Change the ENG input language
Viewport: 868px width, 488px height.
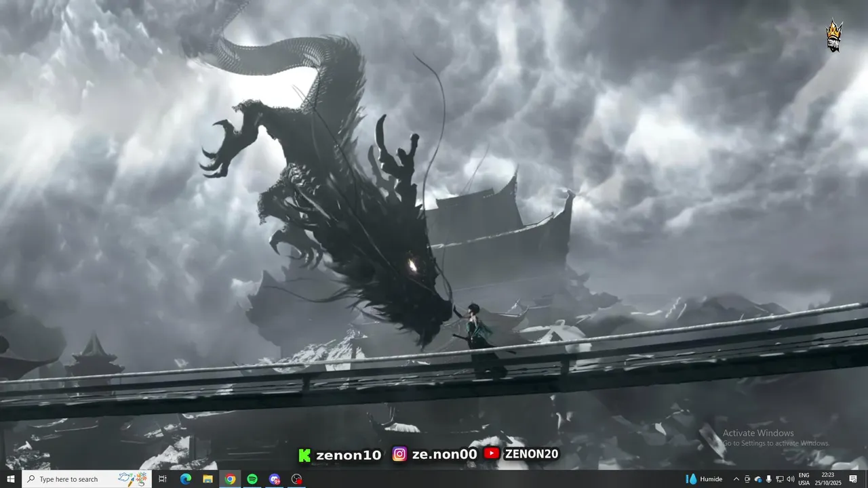coord(804,479)
